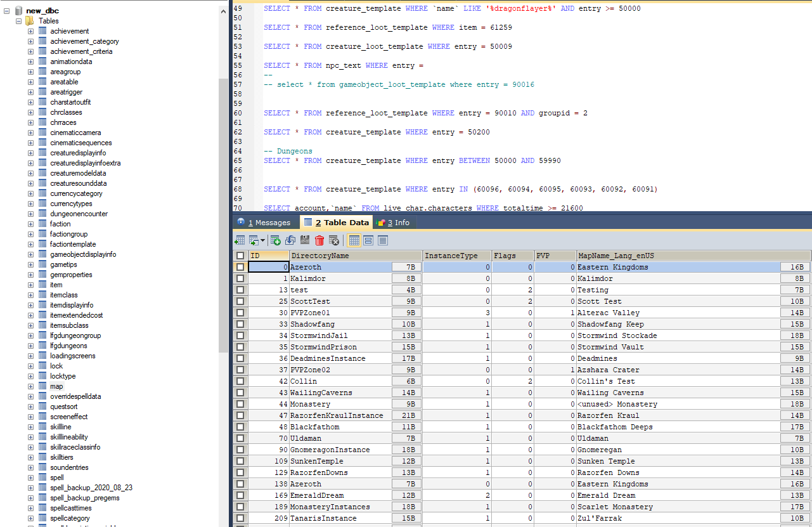Switch to text view mode

383,240
